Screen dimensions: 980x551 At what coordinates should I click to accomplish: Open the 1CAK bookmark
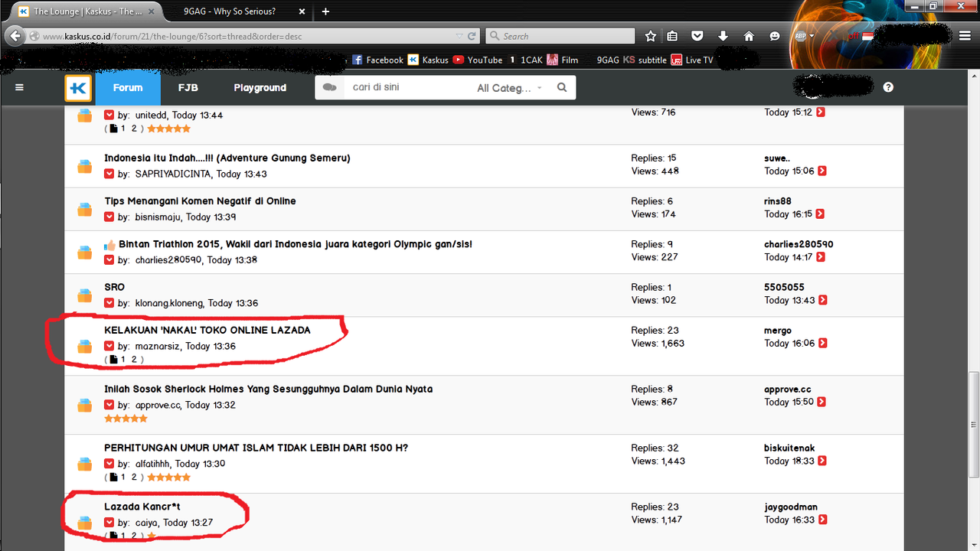[527, 60]
